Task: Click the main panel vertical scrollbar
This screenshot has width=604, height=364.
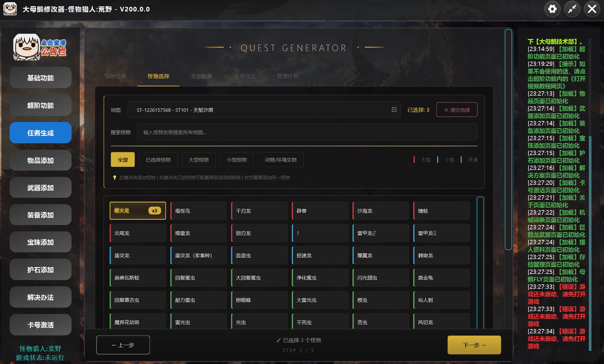Action: pyautogui.click(x=508, y=139)
